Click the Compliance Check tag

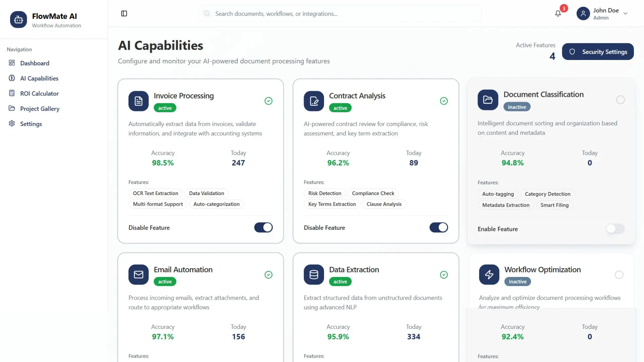pos(373,193)
